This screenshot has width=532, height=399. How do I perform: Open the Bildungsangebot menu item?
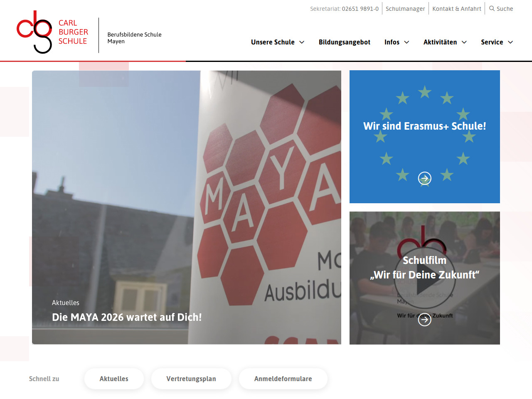(x=344, y=42)
